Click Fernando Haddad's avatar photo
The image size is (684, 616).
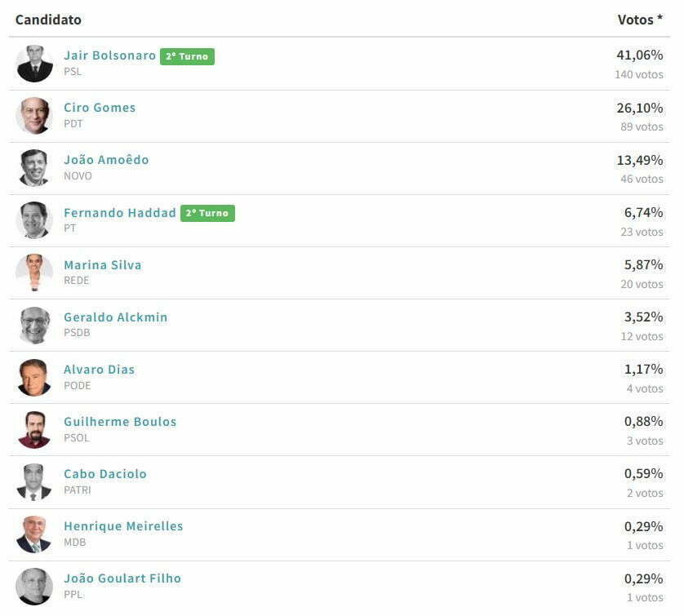pos(34,220)
